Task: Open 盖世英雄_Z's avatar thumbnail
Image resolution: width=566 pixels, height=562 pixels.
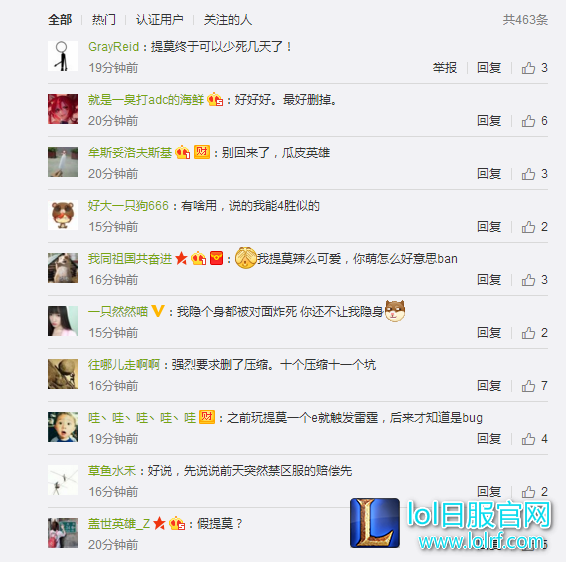Action: pyautogui.click(x=63, y=533)
